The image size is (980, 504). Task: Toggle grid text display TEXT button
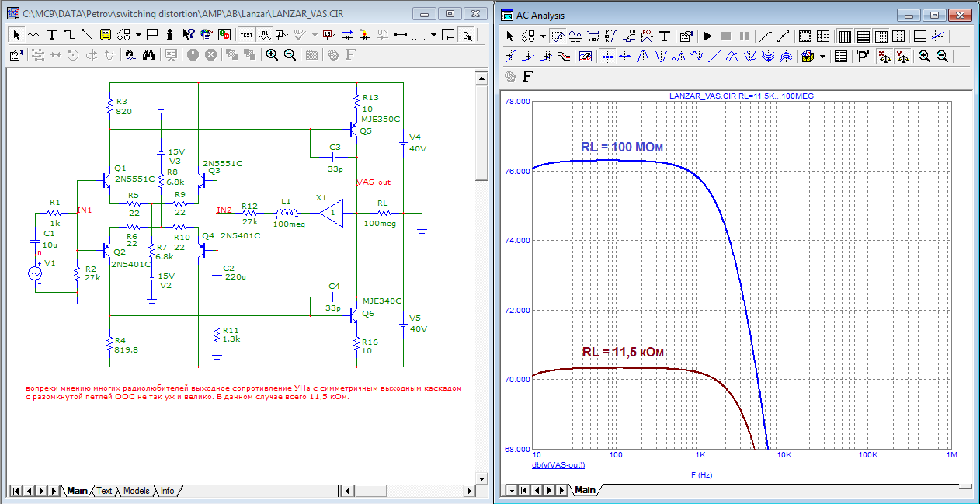tap(246, 35)
